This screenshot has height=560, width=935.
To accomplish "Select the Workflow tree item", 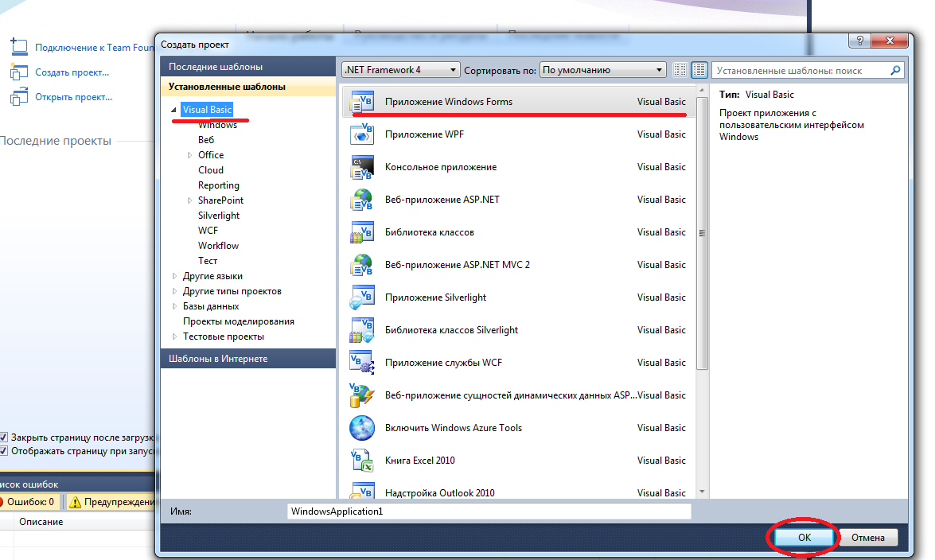I will point(218,246).
